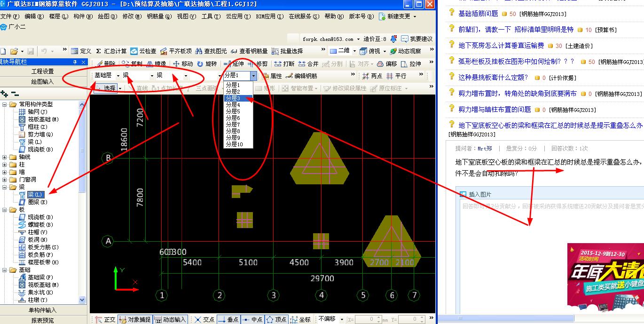The width and height of the screenshot is (644, 324).
Task: Collapse the 常用构件类型 tree folder
Action: tap(5, 104)
